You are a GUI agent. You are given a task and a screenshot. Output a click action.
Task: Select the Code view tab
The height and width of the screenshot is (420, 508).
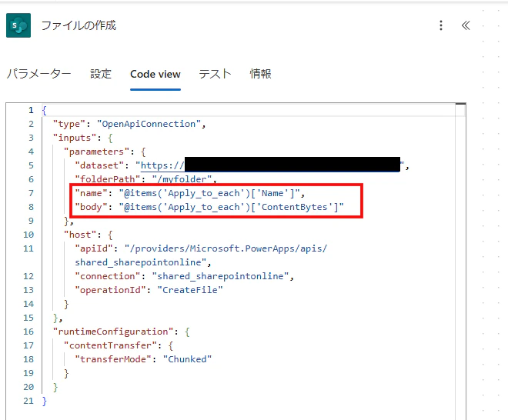coord(155,74)
